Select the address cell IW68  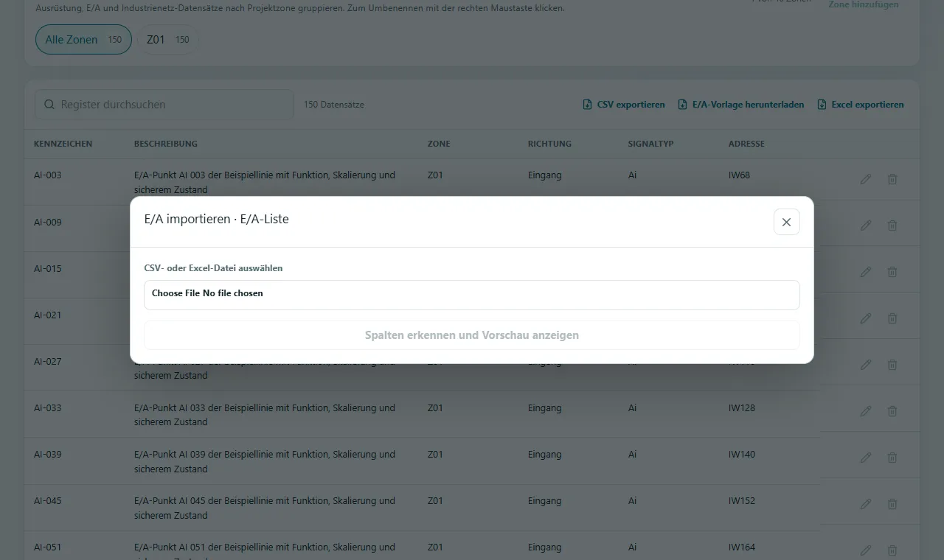[x=739, y=175]
